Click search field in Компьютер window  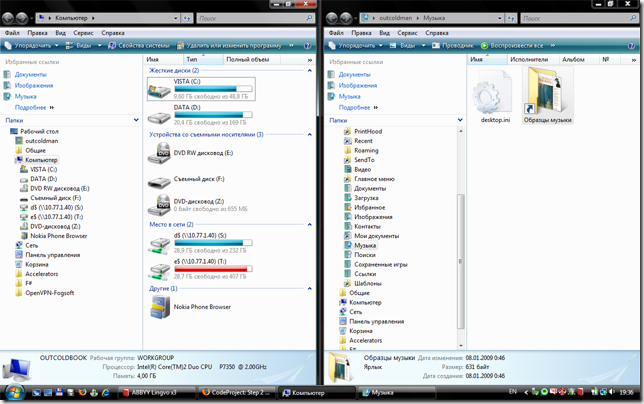[255, 18]
